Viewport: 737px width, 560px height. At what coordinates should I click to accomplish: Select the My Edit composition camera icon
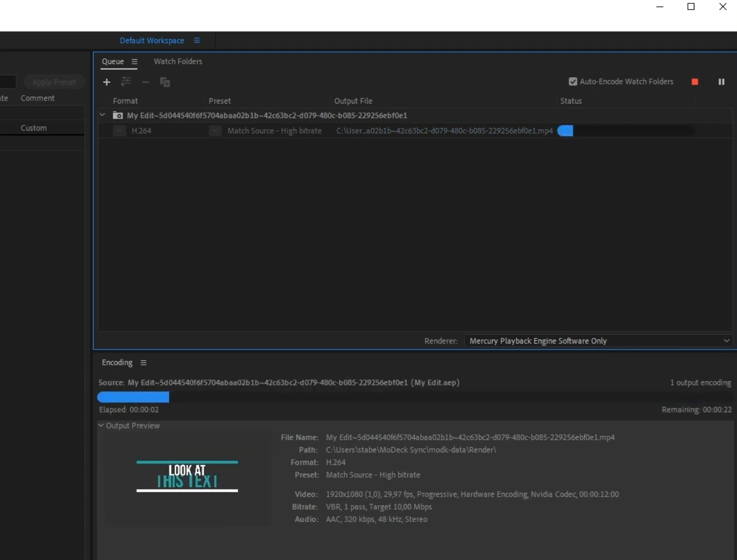pyautogui.click(x=117, y=115)
